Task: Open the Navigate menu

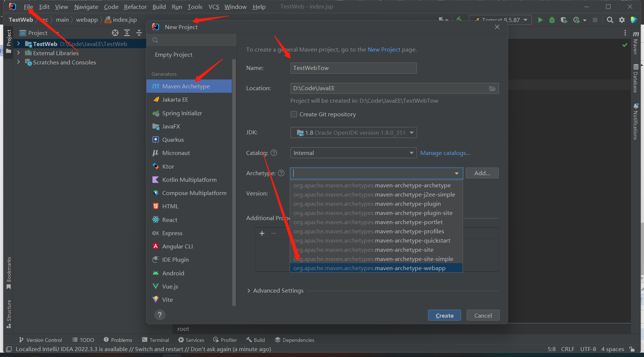Action: [x=86, y=7]
